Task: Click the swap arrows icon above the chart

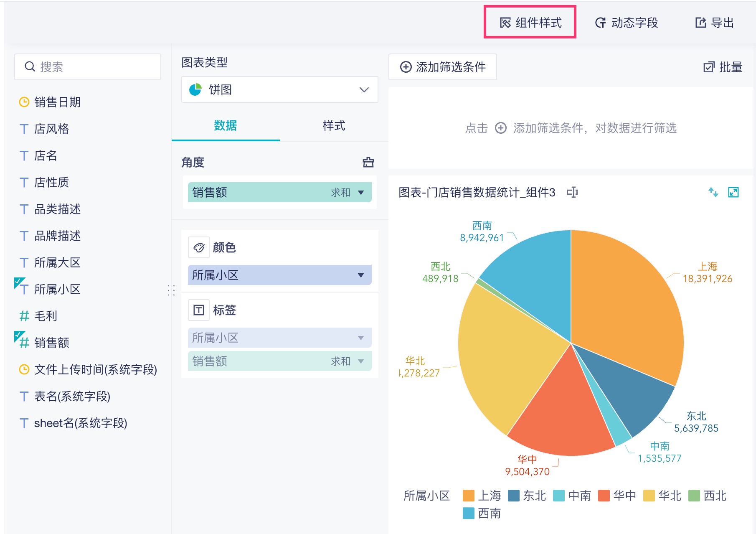Action: (713, 192)
